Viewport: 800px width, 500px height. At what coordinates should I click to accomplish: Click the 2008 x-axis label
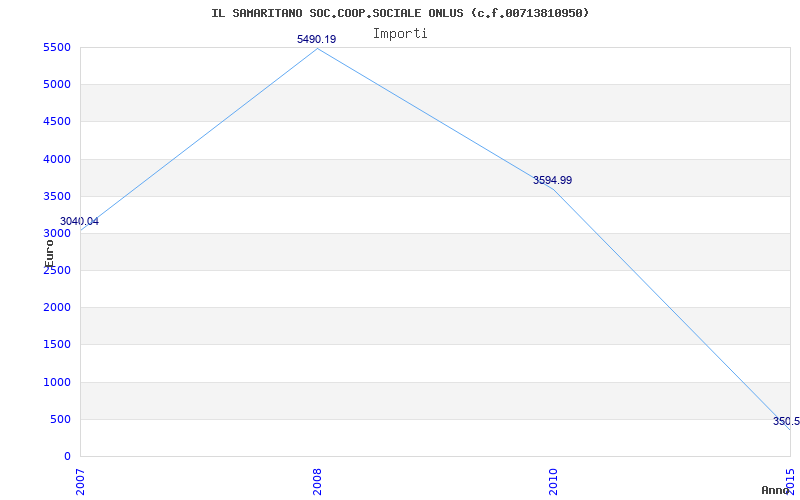(317, 482)
